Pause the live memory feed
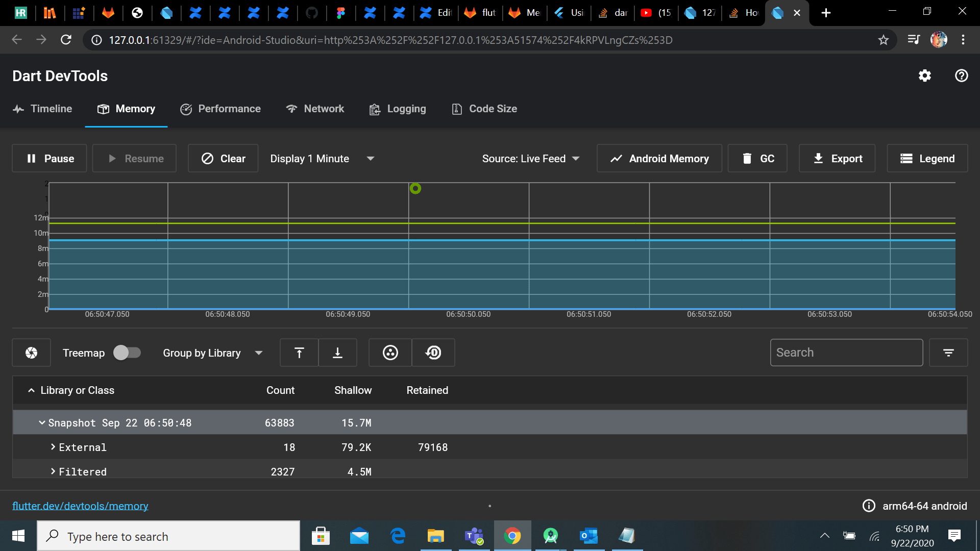The width and height of the screenshot is (980, 551). click(49, 158)
